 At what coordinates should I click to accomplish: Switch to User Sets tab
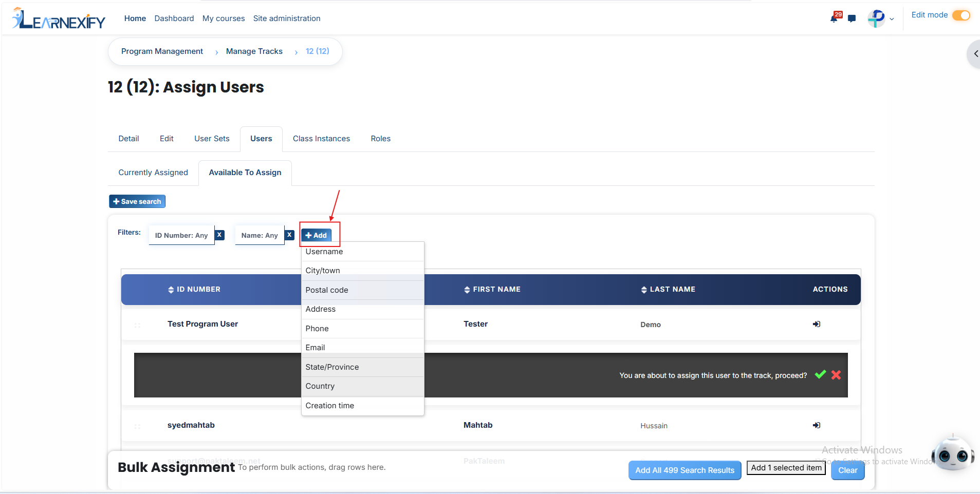coord(212,139)
